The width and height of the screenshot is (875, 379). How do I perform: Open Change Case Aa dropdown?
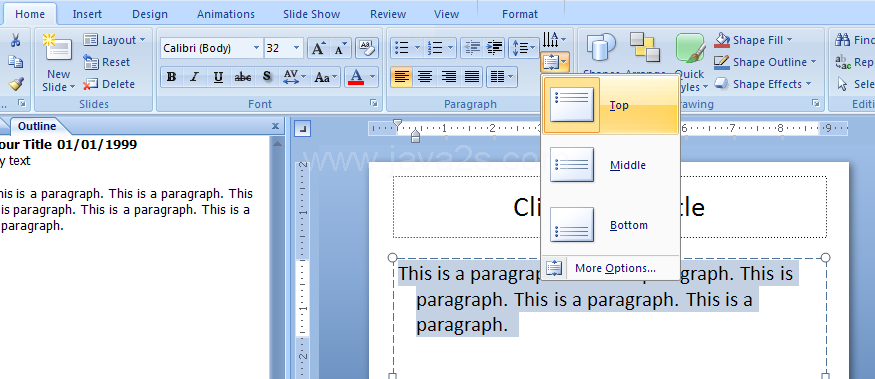tap(325, 77)
